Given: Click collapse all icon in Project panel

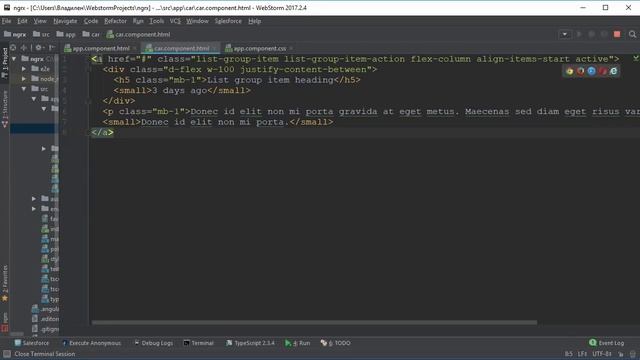Looking at the screenshot, I should (x=24, y=48).
